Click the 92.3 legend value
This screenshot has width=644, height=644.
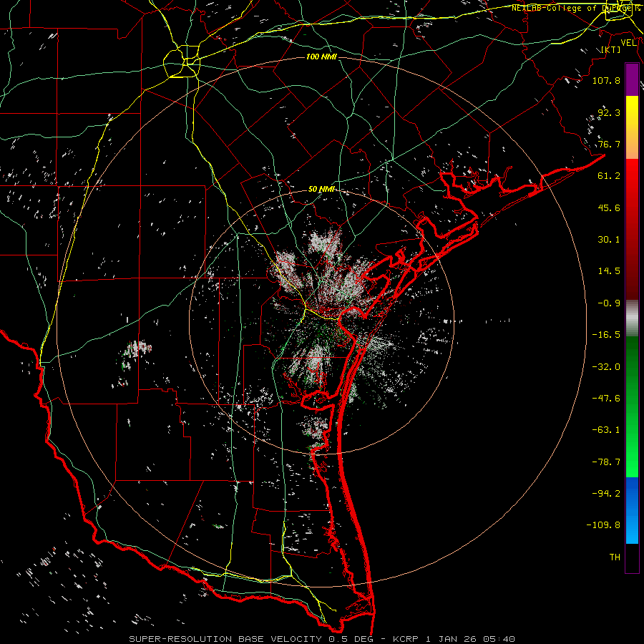609,112
